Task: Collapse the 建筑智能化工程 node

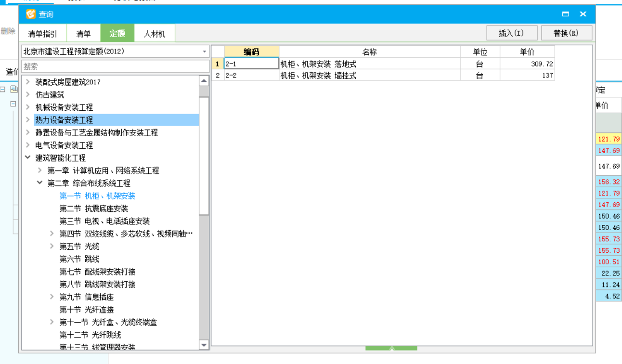Action: (x=27, y=157)
